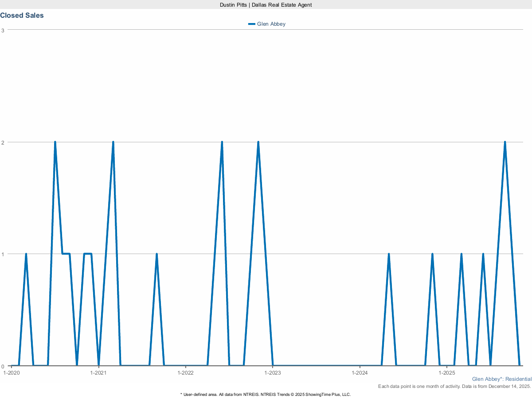Click the y-axis label 3
This screenshot has height=399, width=532.
coord(3,30)
